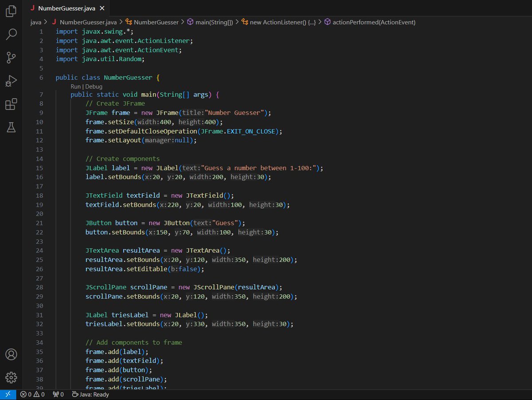Open the Testing flask icon

11,128
